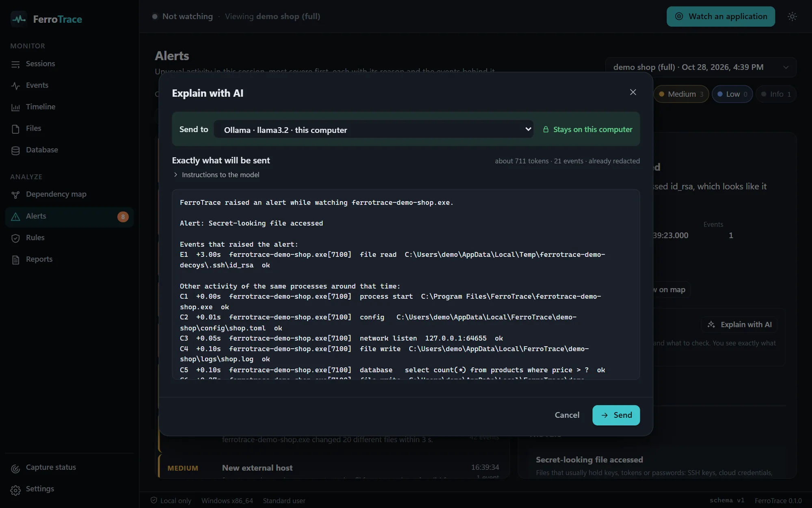The image size is (812, 508).
Task: Open the Send to model dropdown
Action: [374, 130]
